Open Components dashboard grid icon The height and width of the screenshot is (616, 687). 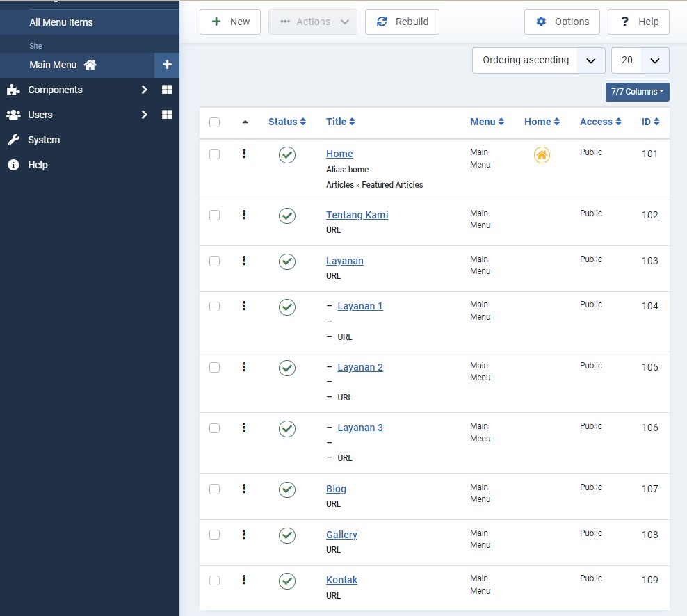click(167, 90)
